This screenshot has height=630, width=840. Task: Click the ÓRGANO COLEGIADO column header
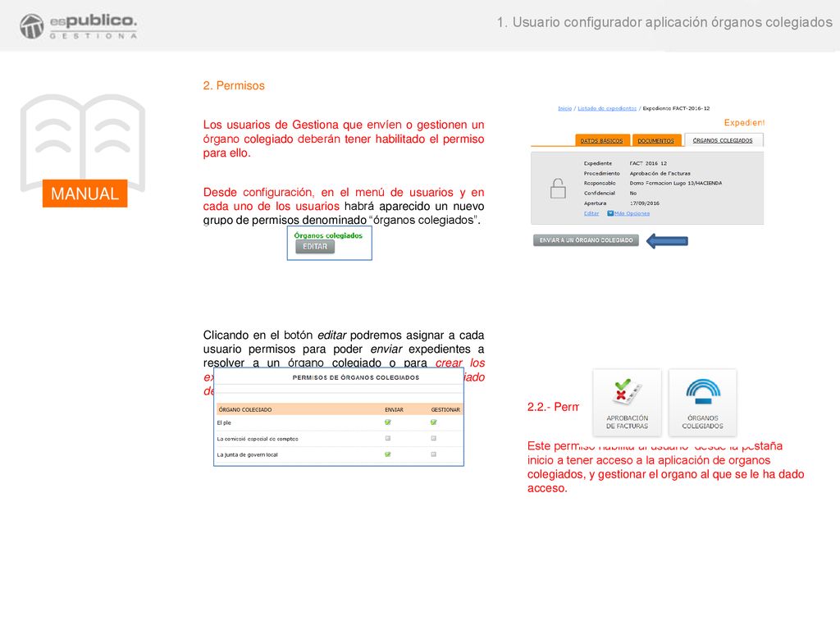coord(245,410)
